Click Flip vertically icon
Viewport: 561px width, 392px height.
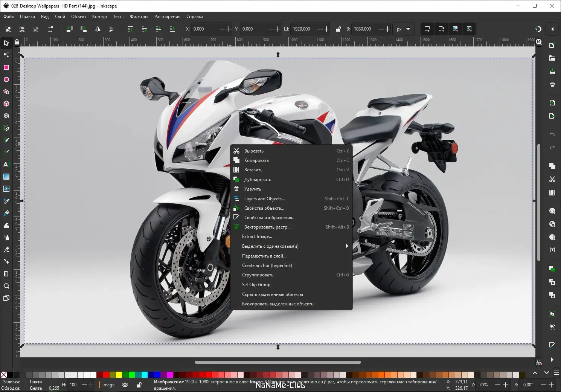(111, 29)
